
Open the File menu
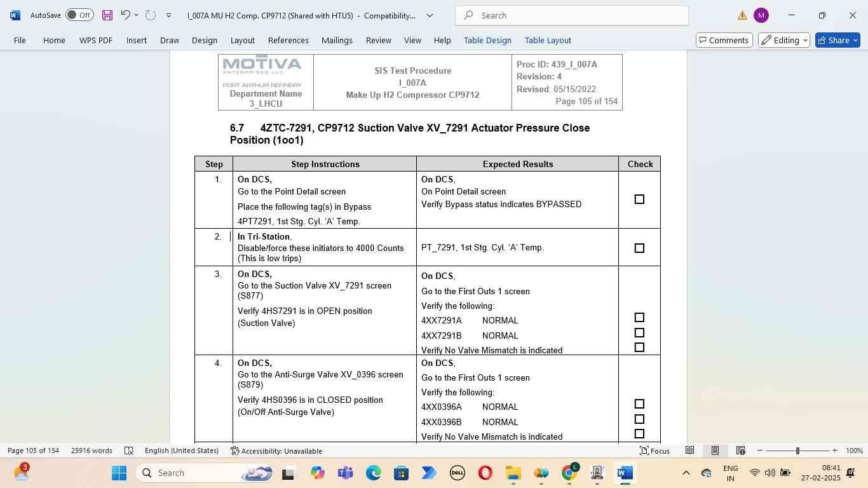coord(20,40)
